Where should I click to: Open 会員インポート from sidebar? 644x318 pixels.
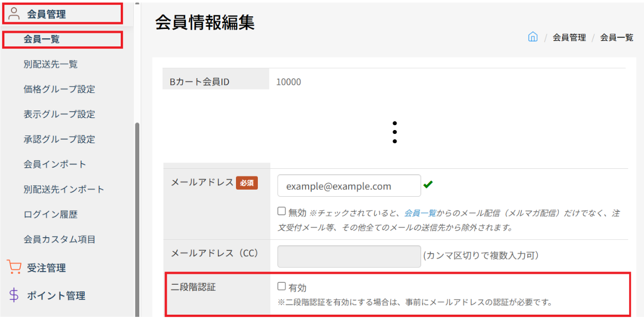(x=55, y=164)
